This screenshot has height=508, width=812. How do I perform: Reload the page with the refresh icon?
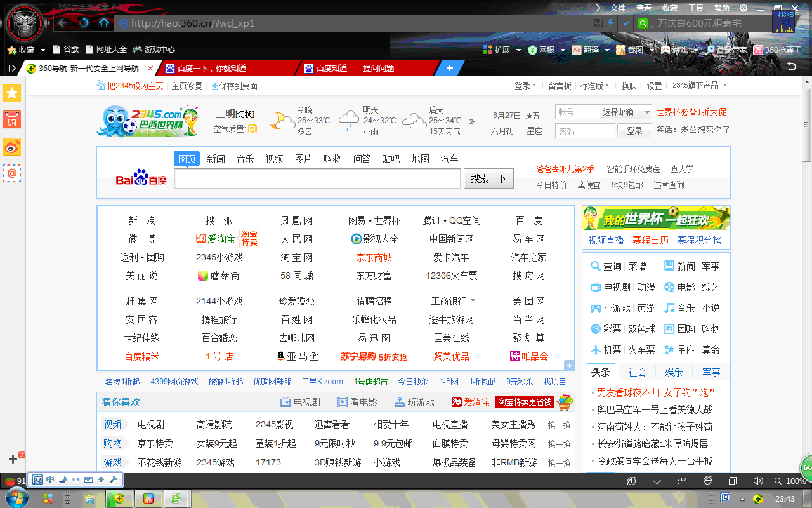pyautogui.click(x=84, y=23)
